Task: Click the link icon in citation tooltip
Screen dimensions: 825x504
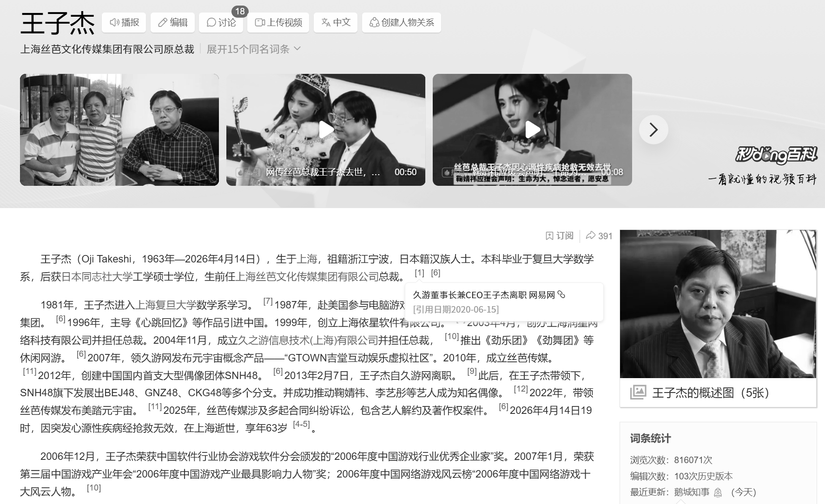Action: pos(561,295)
